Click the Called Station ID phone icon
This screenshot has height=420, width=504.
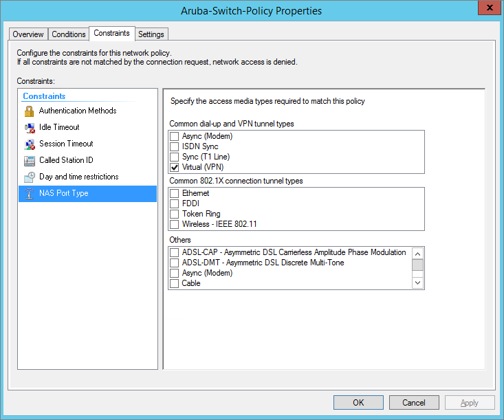click(x=30, y=161)
